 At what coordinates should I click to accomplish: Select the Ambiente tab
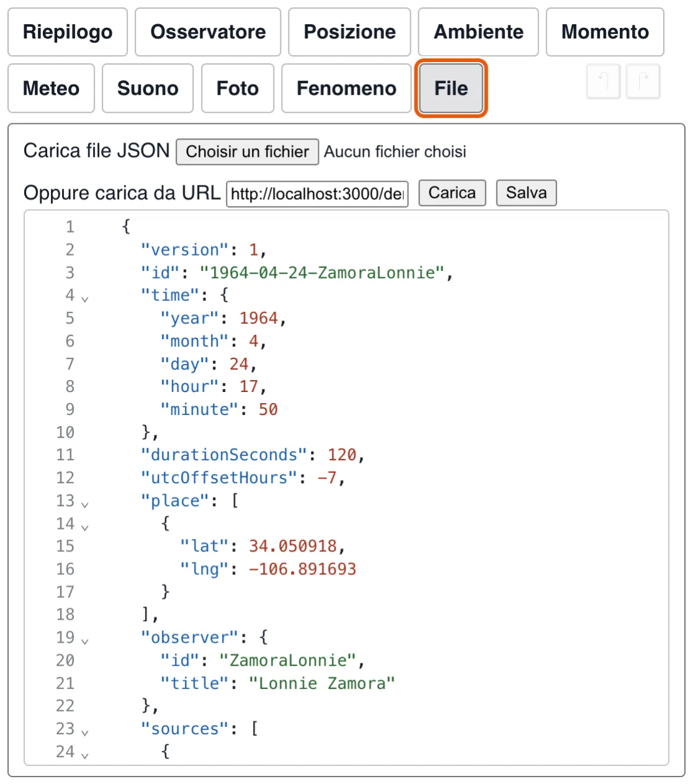[x=478, y=32]
